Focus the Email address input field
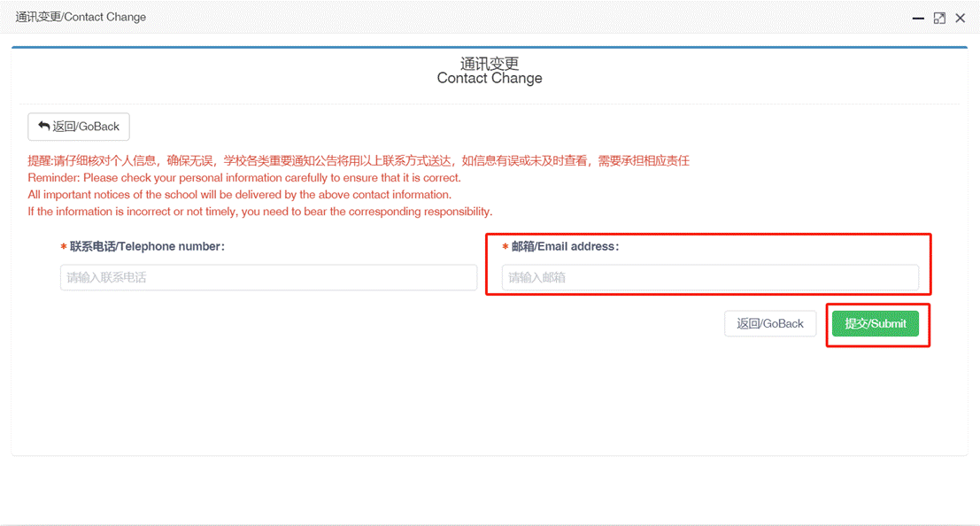The image size is (980, 526). [709, 278]
